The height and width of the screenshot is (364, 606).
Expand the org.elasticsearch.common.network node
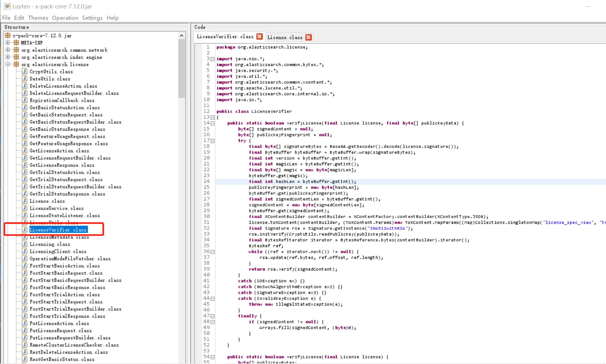8,50
